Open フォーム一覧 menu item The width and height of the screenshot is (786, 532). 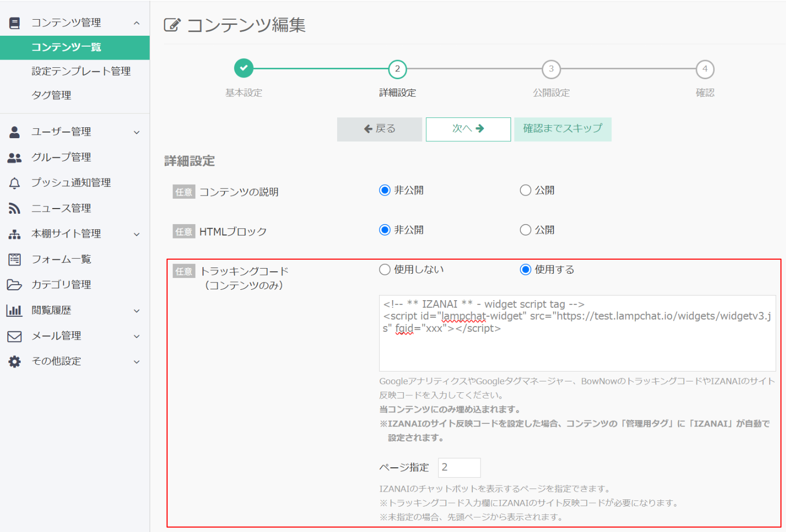click(x=61, y=259)
